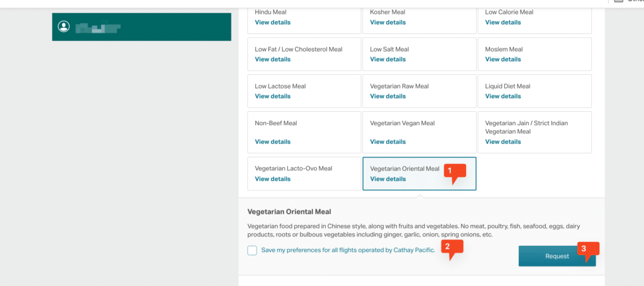644x286 pixels.
Task: Pick the Vegetarian Jain / Strict Indian Vegetarian Meal
Action: [x=535, y=132]
